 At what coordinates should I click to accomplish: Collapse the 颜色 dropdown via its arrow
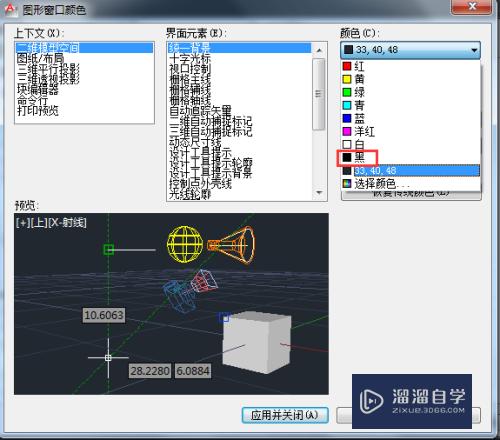click(x=473, y=50)
